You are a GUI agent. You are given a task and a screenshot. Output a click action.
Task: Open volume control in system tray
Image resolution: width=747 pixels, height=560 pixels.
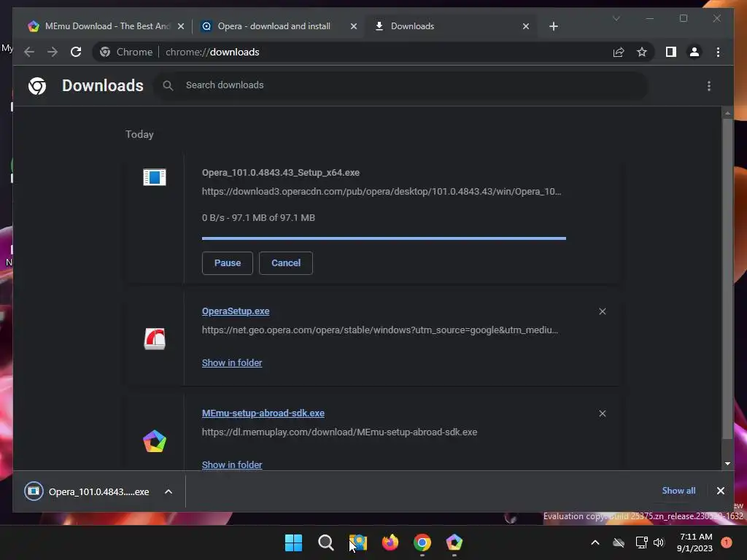pyautogui.click(x=659, y=542)
